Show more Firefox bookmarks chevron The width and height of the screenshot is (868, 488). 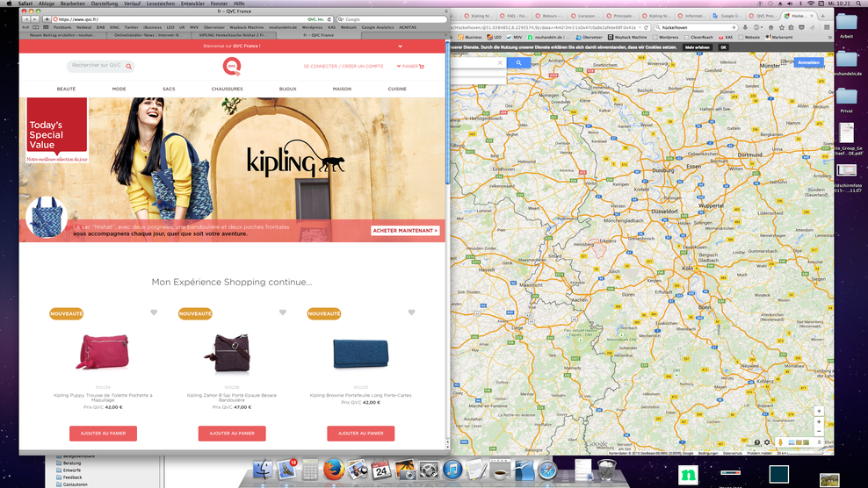click(829, 37)
